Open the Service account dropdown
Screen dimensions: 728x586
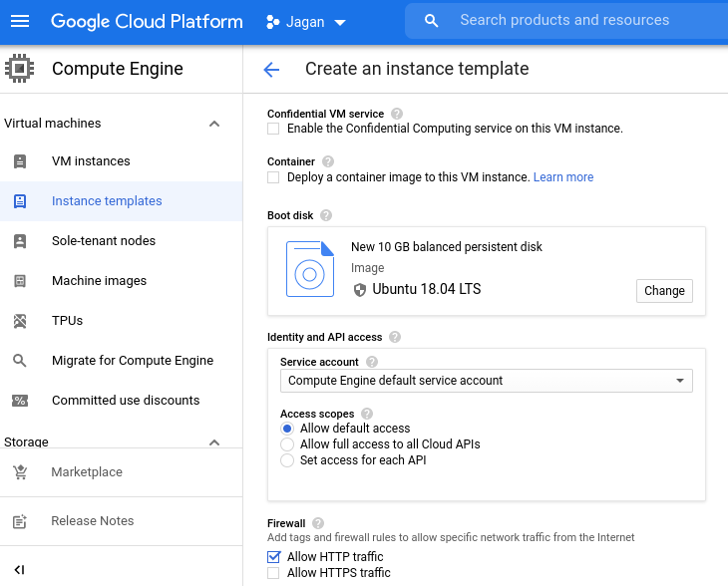(x=486, y=381)
